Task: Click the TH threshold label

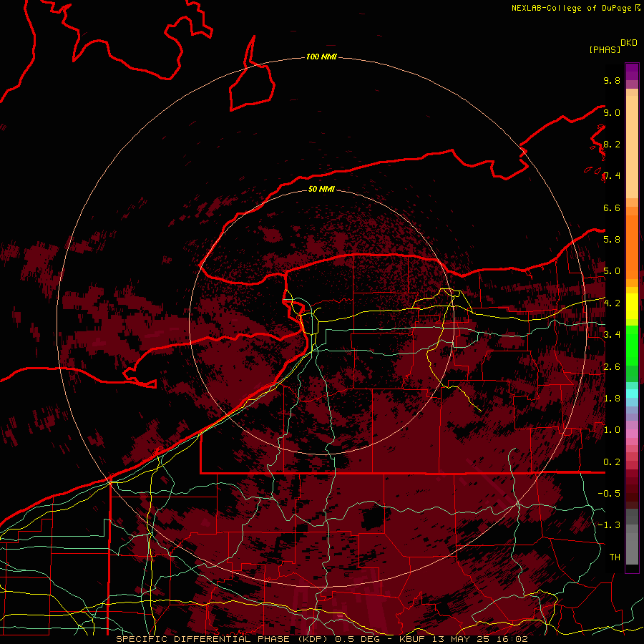Action: click(x=615, y=557)
